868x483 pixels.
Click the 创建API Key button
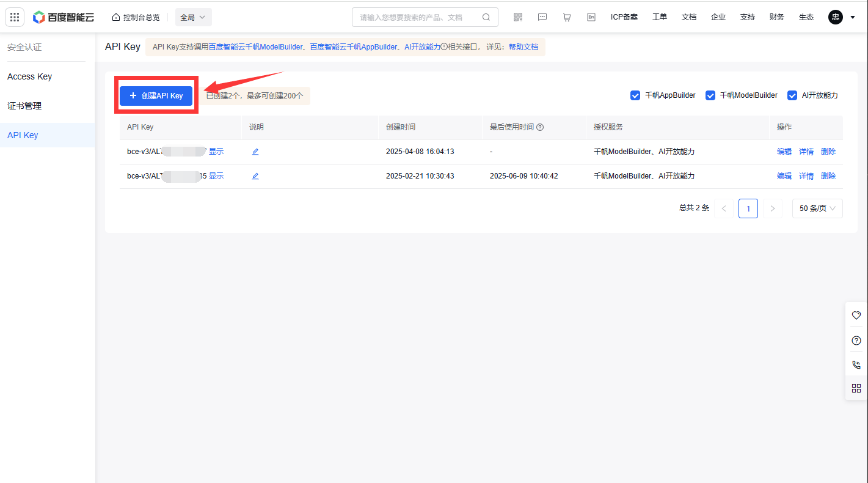[x=156, y=95]
